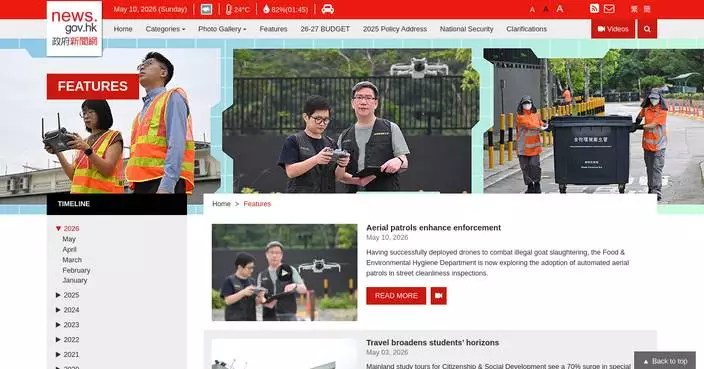The width and height of the screenshot is (704, 369).
Task: Select April under 2026 timeline
Action: point(70,249)
